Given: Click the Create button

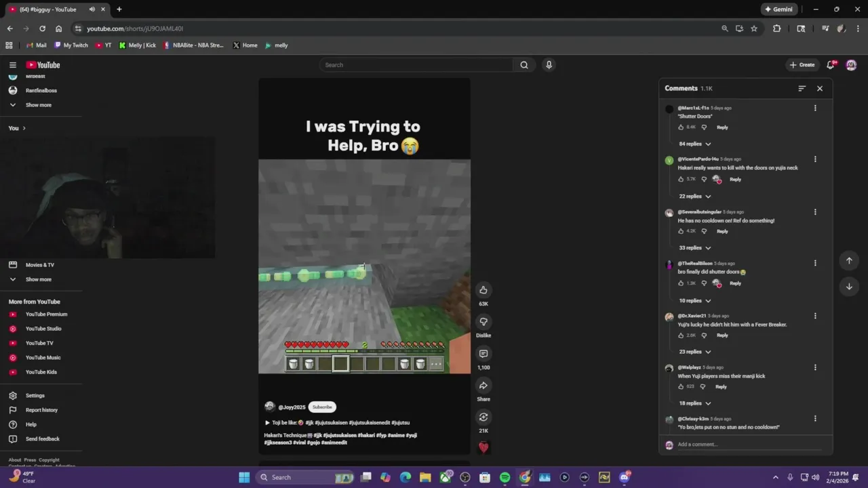Looking at the screenshot, I should 802,65.
